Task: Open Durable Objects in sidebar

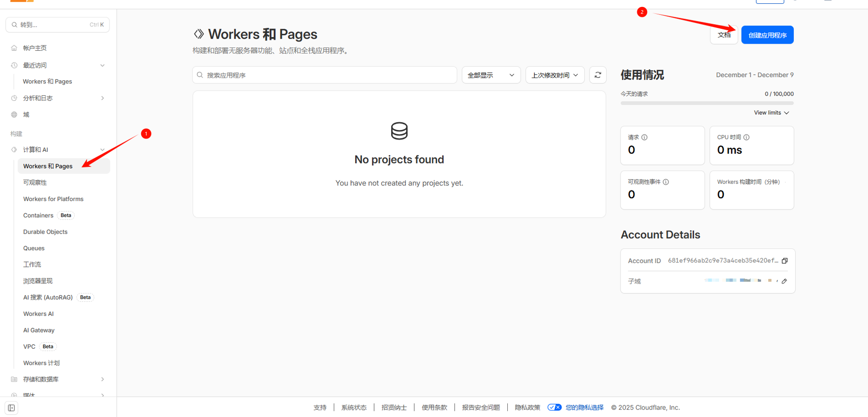Action: (x=45, y=232)
